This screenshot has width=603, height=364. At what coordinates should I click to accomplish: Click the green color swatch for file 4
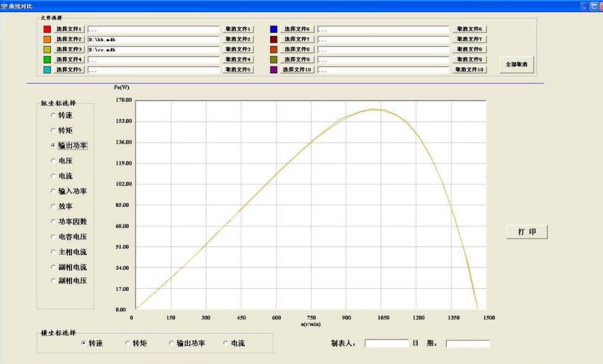(46, 59)
